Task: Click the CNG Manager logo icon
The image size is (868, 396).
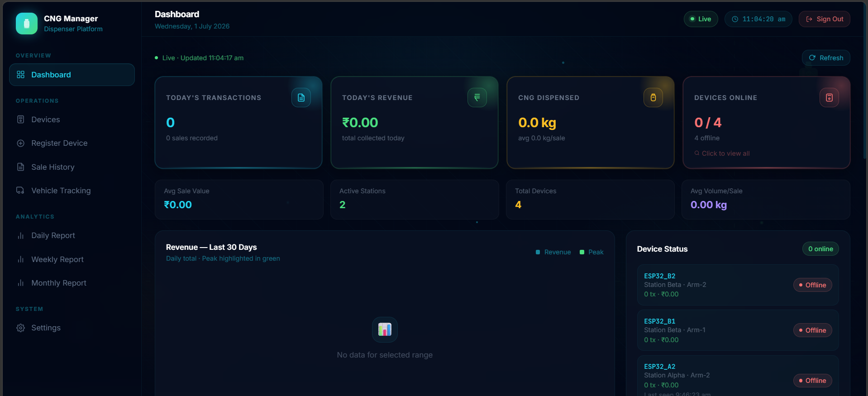Action: 27,24
